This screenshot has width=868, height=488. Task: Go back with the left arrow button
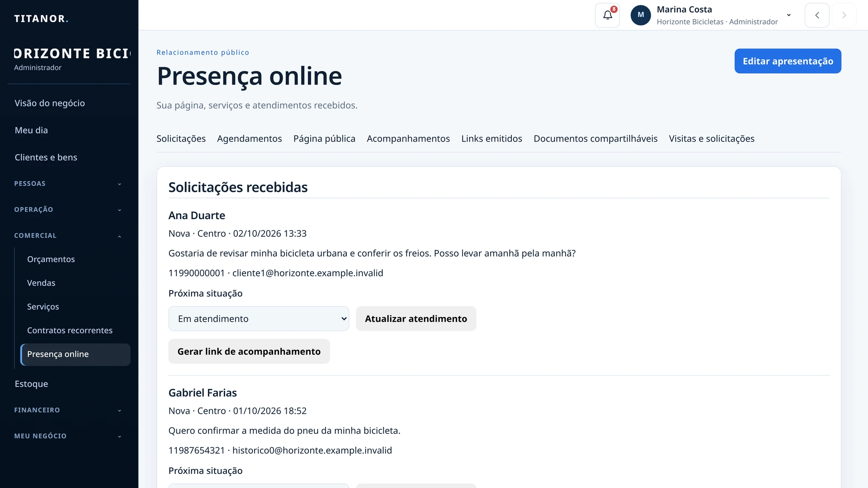(x=817, y=15)
